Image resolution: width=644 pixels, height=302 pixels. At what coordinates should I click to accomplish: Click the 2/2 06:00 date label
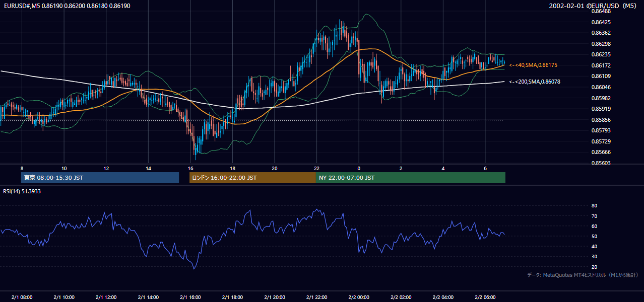click(485, 297)
